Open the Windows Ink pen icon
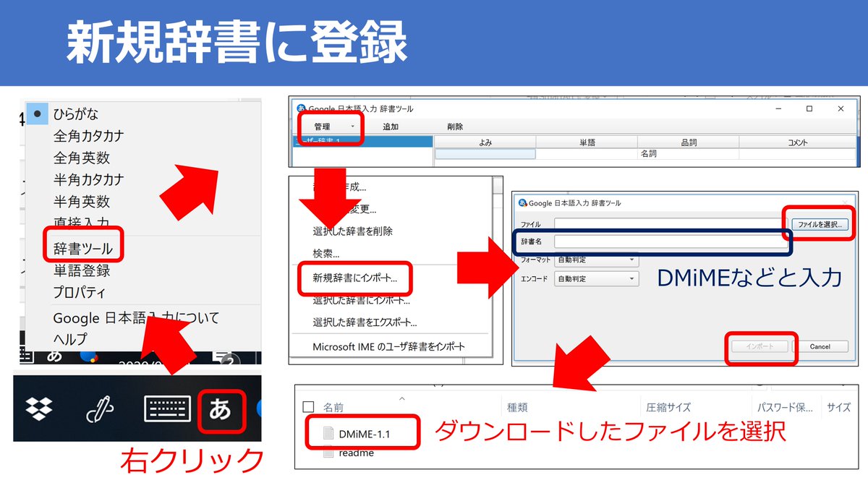868x488 pixels. pyautogui.click(x=100, y=409)
